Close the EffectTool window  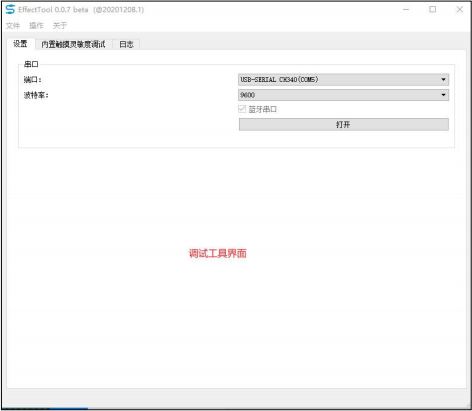pyautogui.click(x=460, y=10)
